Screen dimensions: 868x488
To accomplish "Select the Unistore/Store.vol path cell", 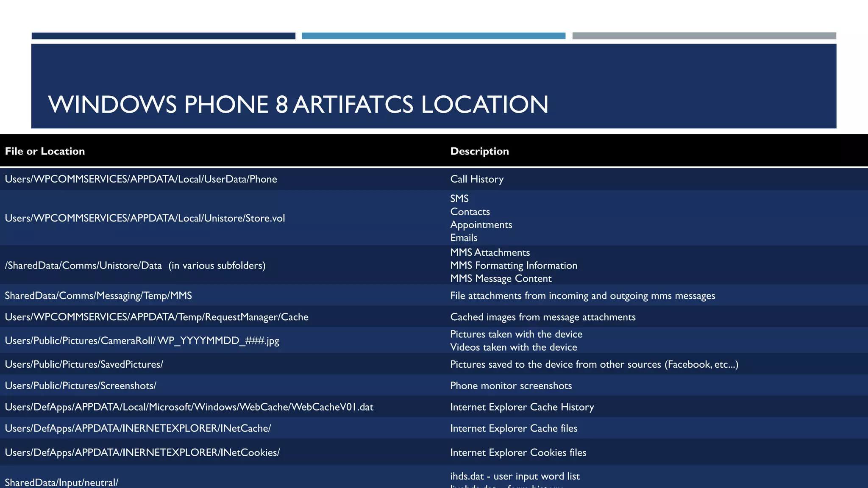I will tap(145, 218).
